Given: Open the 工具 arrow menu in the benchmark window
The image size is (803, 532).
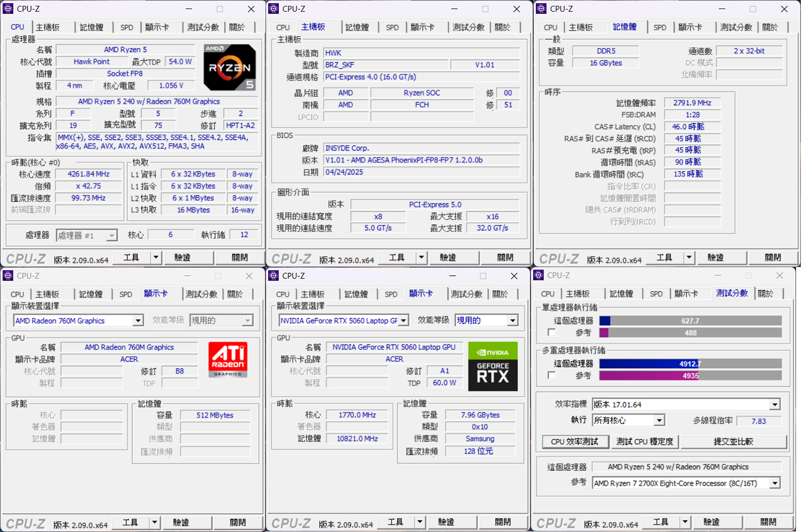Looking at the screenshot, I should click(685, 522).
